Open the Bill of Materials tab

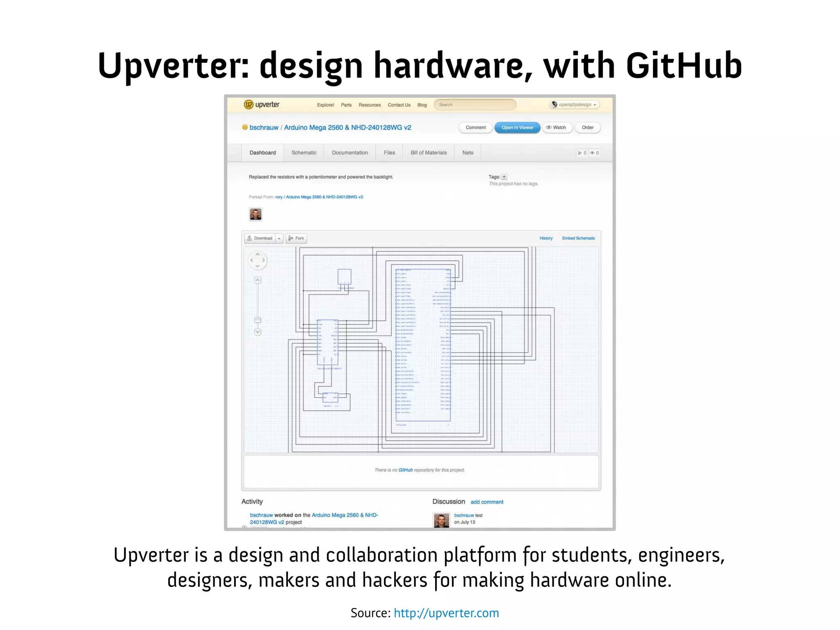(429, 153)
